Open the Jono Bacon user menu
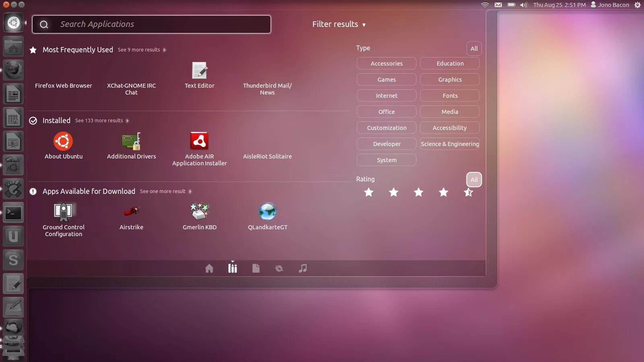This screenshot has width=644, height=362. pyautogui.click(x=610, y=5)
